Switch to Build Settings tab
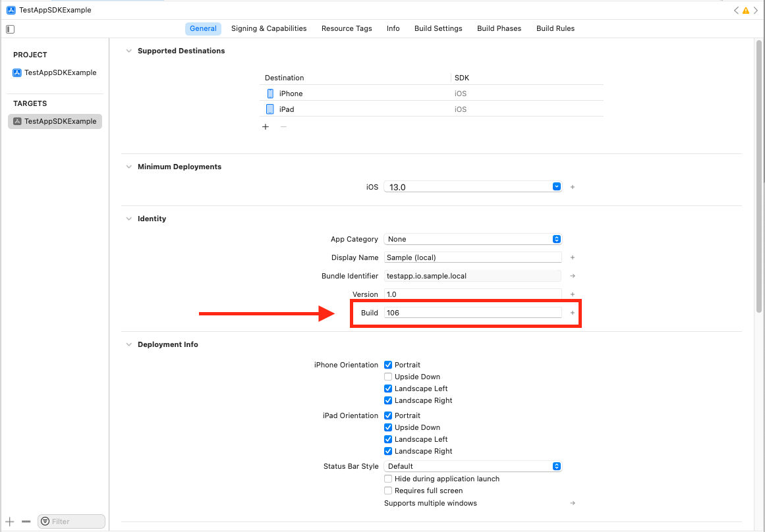Image resolution: width=765 pixels, height=532 pixels. coord(438,28)
